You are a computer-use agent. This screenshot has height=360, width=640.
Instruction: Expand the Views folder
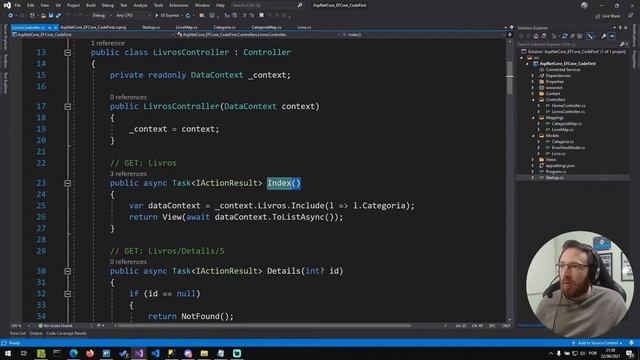(533, 160)
